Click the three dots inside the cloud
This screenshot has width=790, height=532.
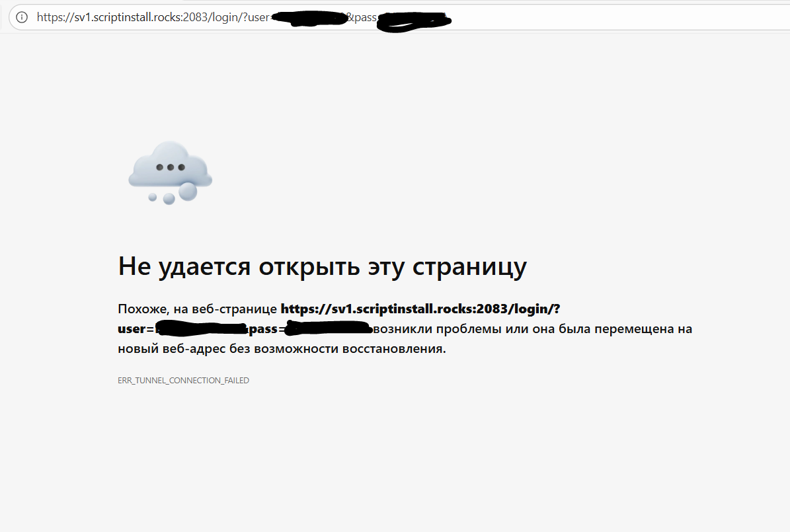click(x=170, y=167)
